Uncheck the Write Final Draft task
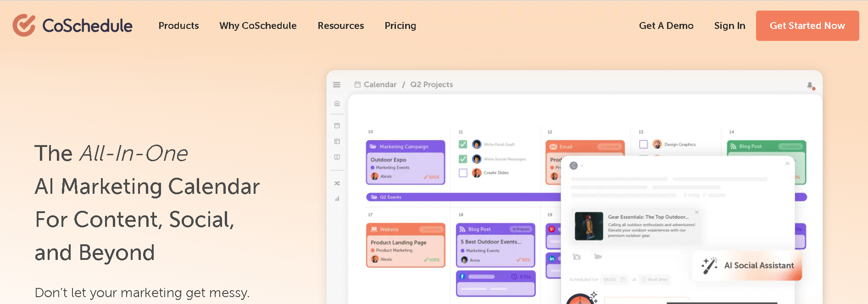Viewport: 868px width, 304px height. pos(463,144)
